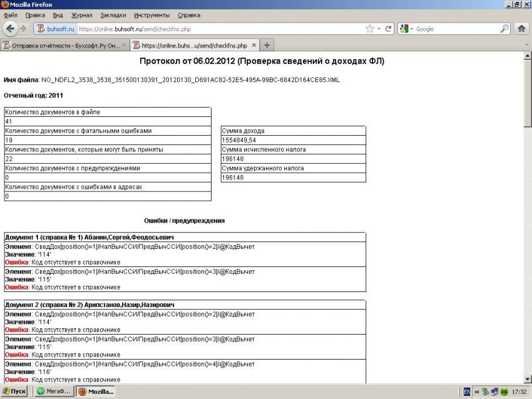Click the browser back arrow button
The height and width of the screenshot is (399, 532).
pos(11,29)
